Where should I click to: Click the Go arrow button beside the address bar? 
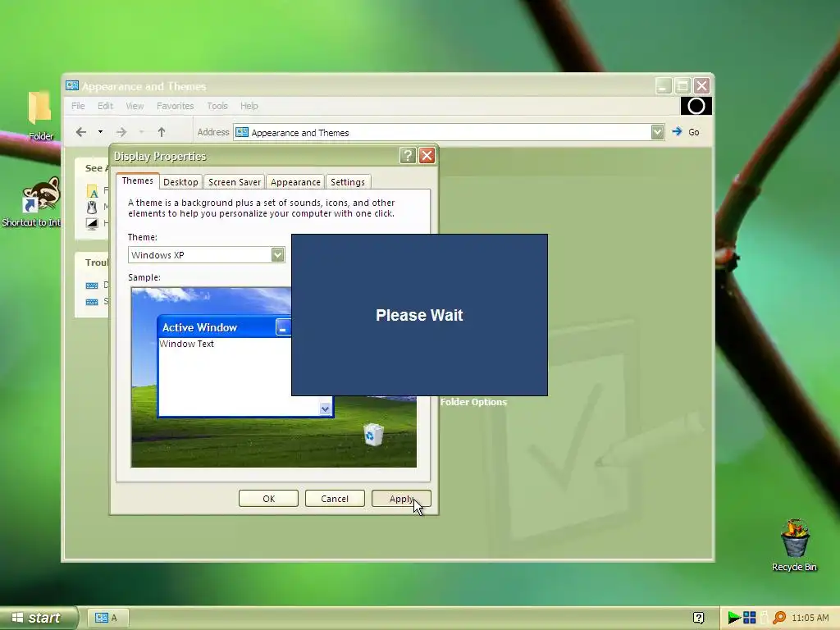[677, 132]
